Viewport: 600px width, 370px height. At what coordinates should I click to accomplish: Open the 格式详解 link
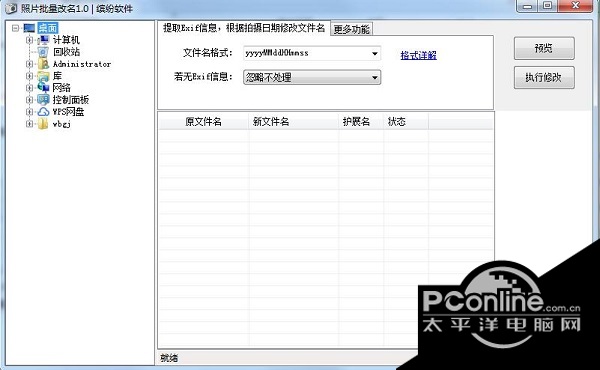click(x=418, y=55)
